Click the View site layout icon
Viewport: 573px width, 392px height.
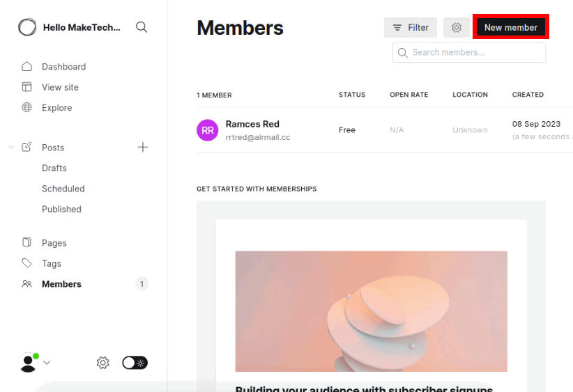(x=27, y=87)
